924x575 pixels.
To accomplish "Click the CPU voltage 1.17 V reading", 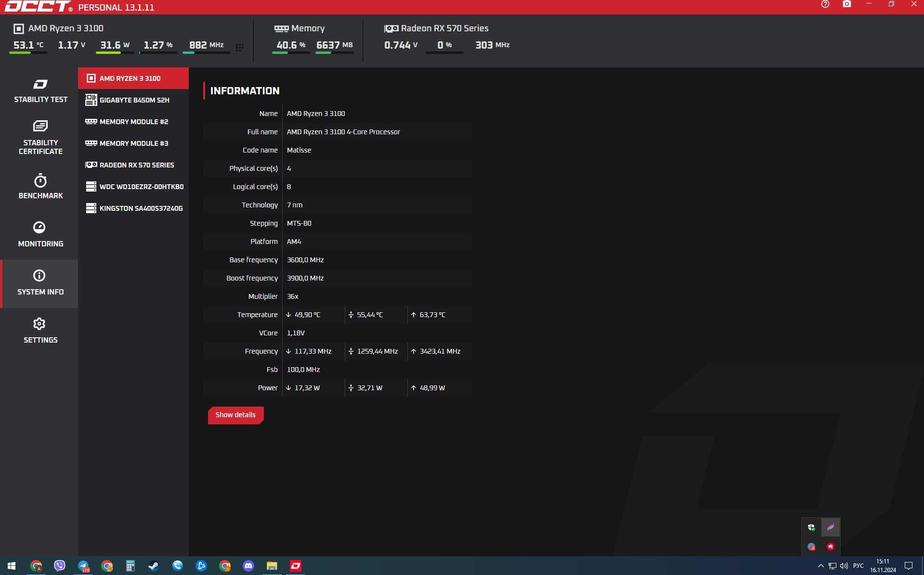I will click(x=72, y=45).
